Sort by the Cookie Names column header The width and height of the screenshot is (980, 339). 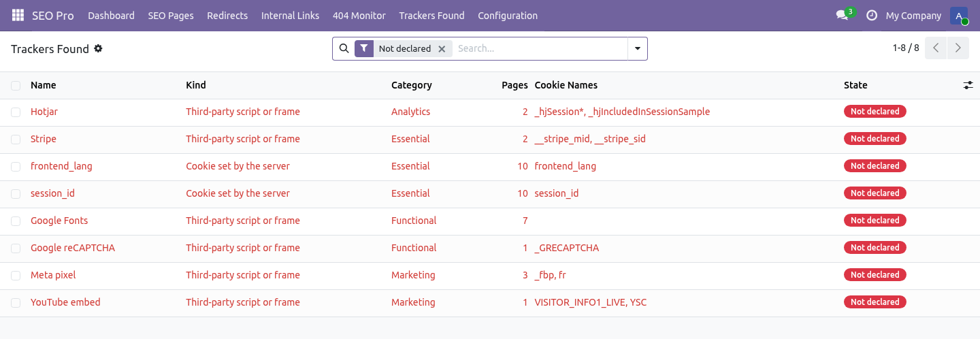[566, 85]
